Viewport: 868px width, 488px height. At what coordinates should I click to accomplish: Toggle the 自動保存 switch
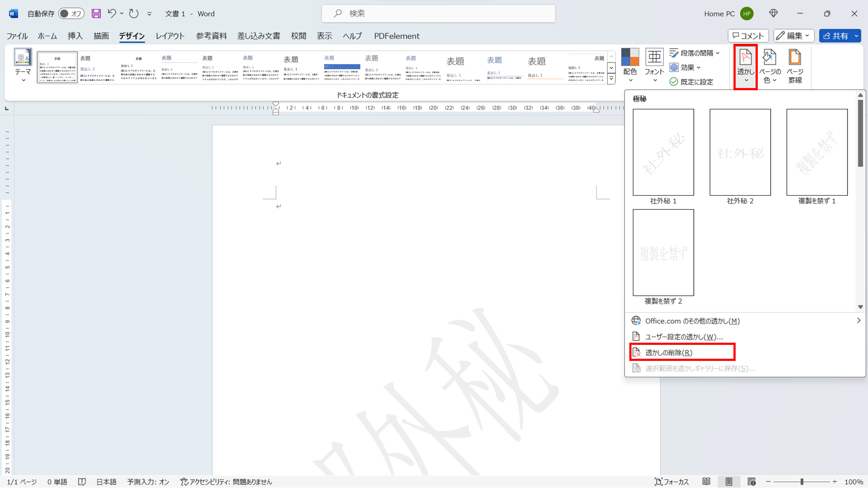(71, 13)
